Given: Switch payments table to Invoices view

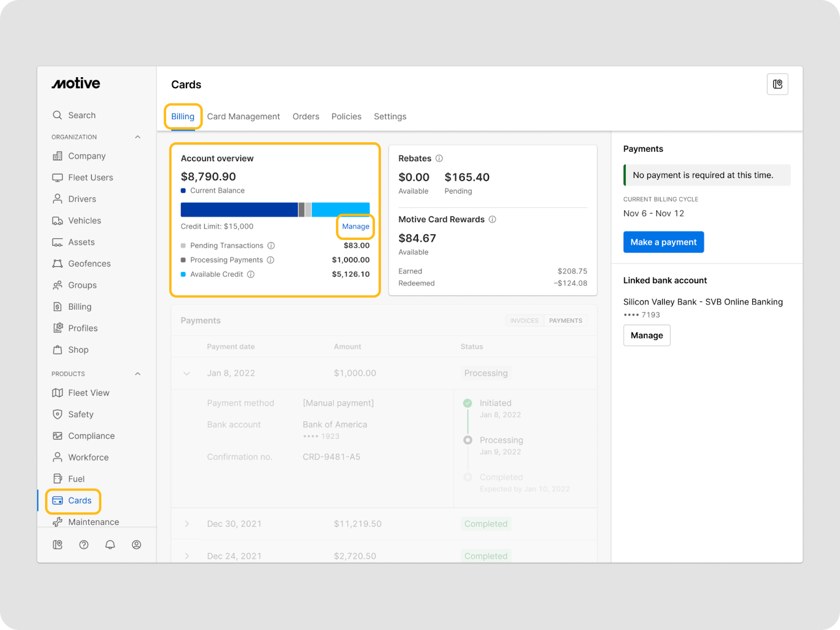Looking at the screenshot, I should pos(524,321).
